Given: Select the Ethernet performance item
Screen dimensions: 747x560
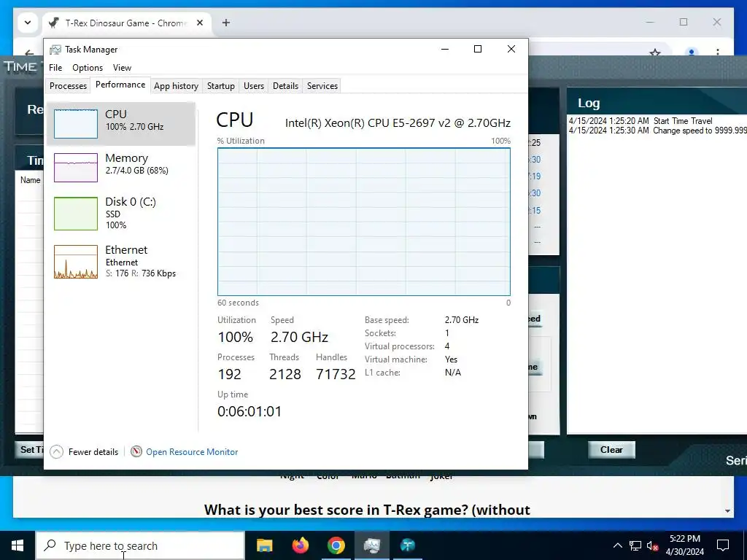Looking at the screenshot, I should tap(121, 262).
